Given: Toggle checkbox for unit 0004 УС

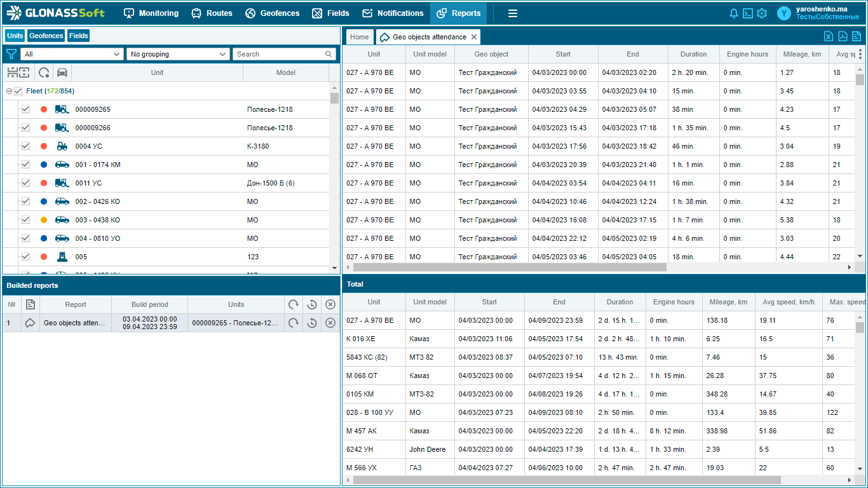Looking at the screenshot, I should pyautogui.click(x=26, y=146).
